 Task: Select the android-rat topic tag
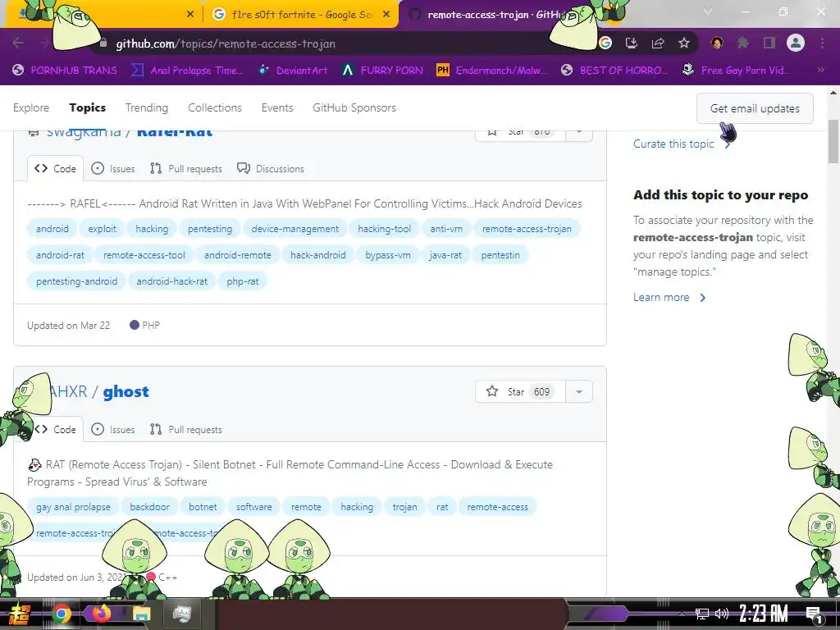[60, 255]
